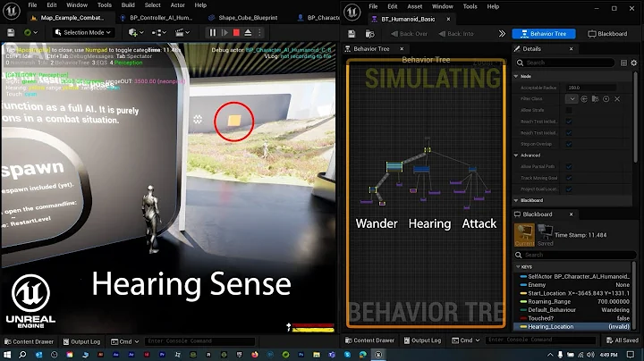
Task: Open Output Log in level editor
Action: coord(81,341)
